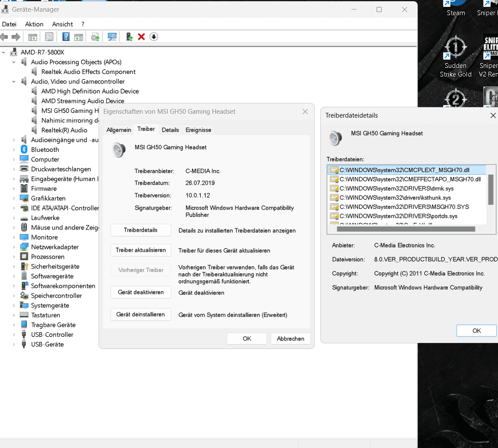
Task: Click the CMCPLEXT_MSGH70.dll file icon
Action: click(334, 170)
